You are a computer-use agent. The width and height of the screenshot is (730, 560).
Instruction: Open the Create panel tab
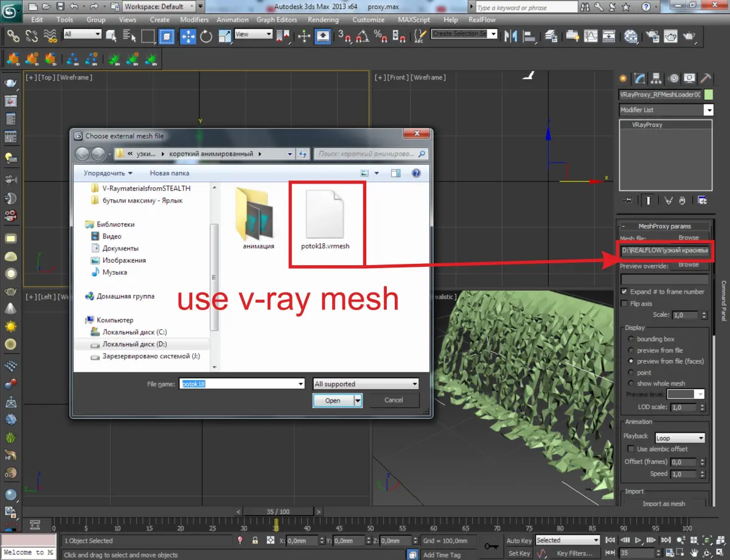coord(623,78)
